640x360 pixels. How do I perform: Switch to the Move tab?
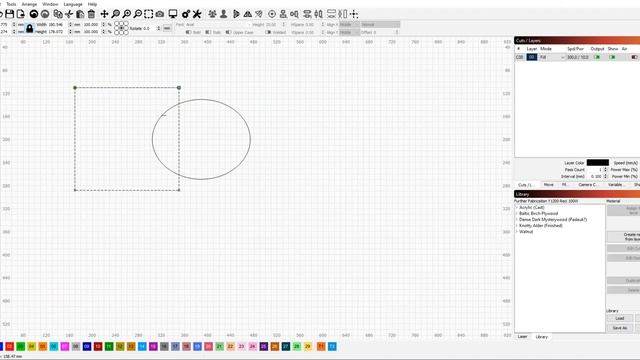549,185
